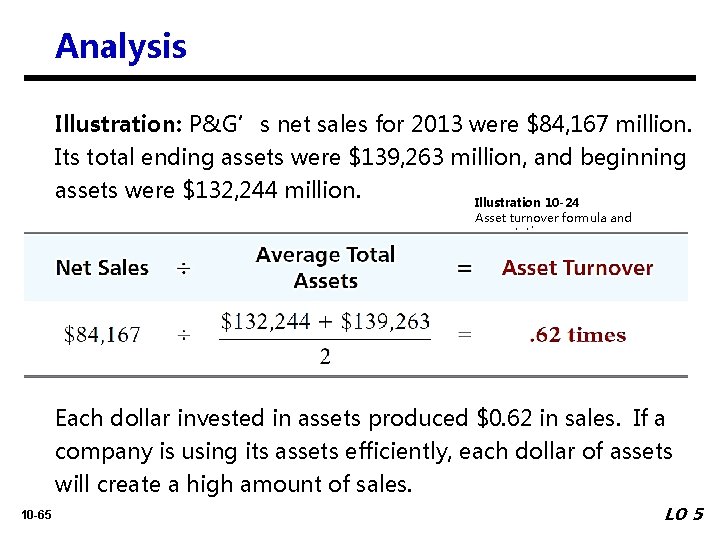The image size is (720, 540).
Task: Click the bold Illustration: label
Action: coord(117,125)
